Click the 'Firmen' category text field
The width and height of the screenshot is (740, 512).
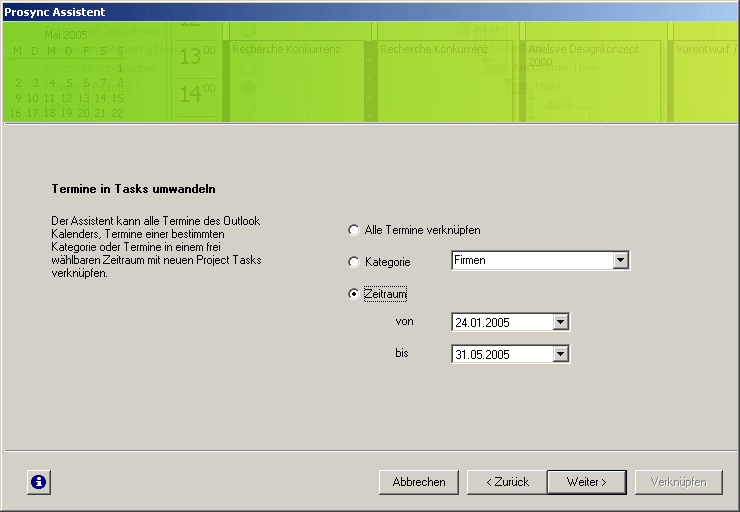click(530, 261)
